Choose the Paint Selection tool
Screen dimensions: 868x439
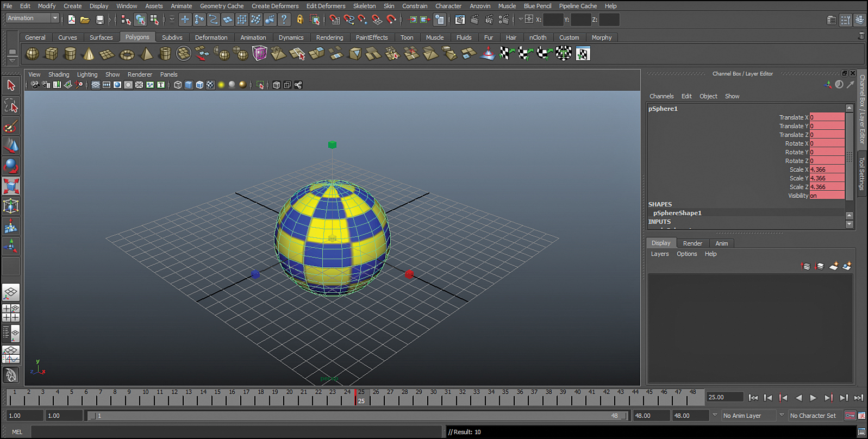click(11, 126)
